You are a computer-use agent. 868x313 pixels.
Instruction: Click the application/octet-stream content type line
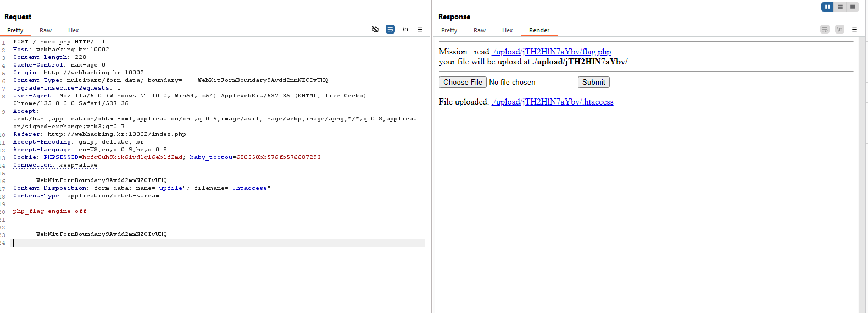(x=86, y=196)
